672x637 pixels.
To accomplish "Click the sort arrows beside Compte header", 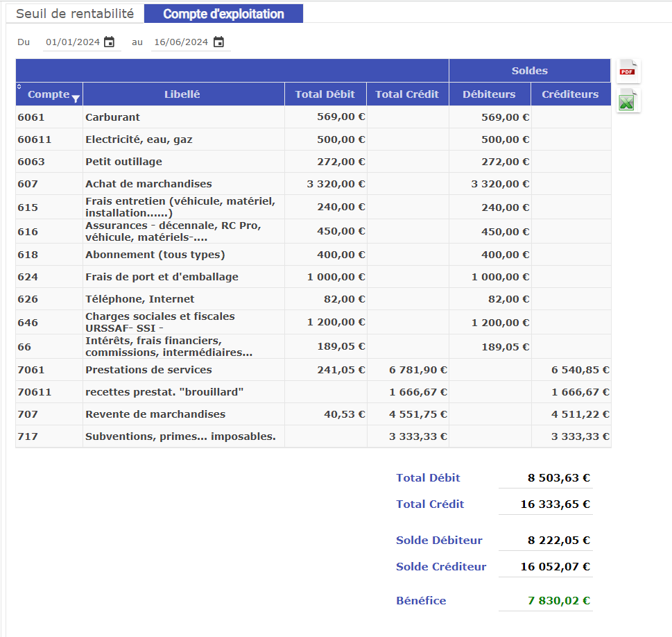I will click(x=19, y=87).
